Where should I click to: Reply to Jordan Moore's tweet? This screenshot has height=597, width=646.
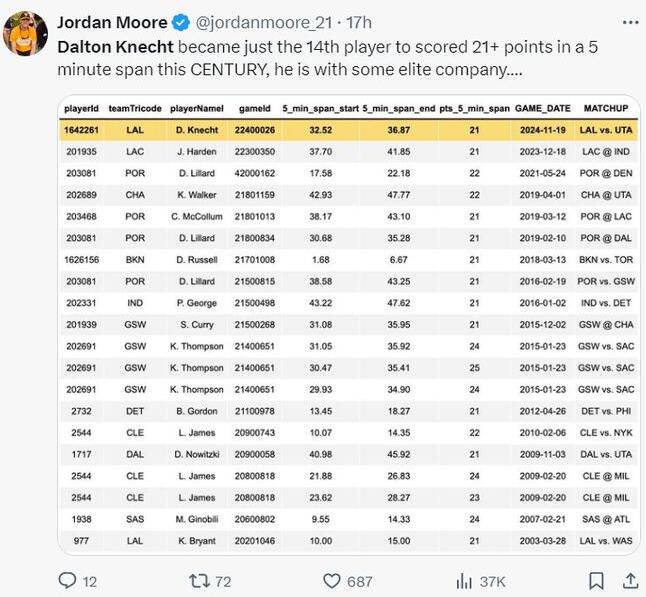68,580
